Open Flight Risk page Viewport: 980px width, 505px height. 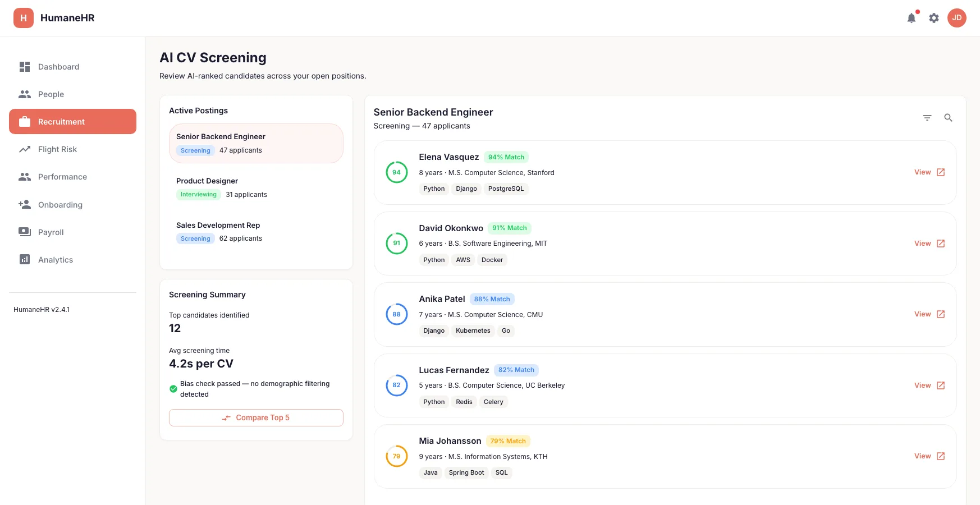tap(72, 149)
